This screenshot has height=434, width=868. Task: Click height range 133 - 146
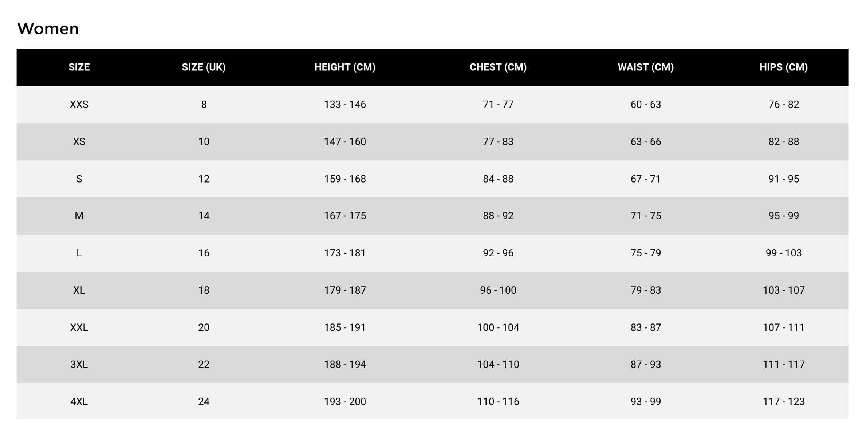click(x=345, y=105)
